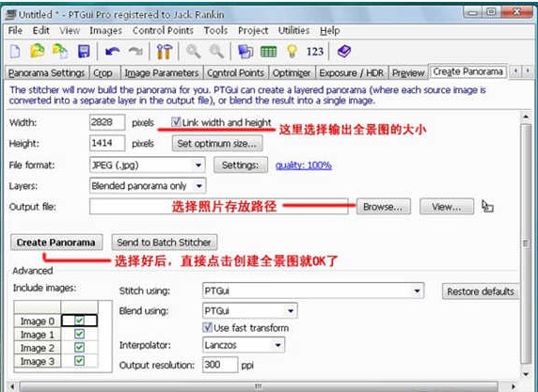The width and height of the screenshot is (538, 392).
Task: Click the vertical scrollbar down arrow
Action: (x=526, y=374)
